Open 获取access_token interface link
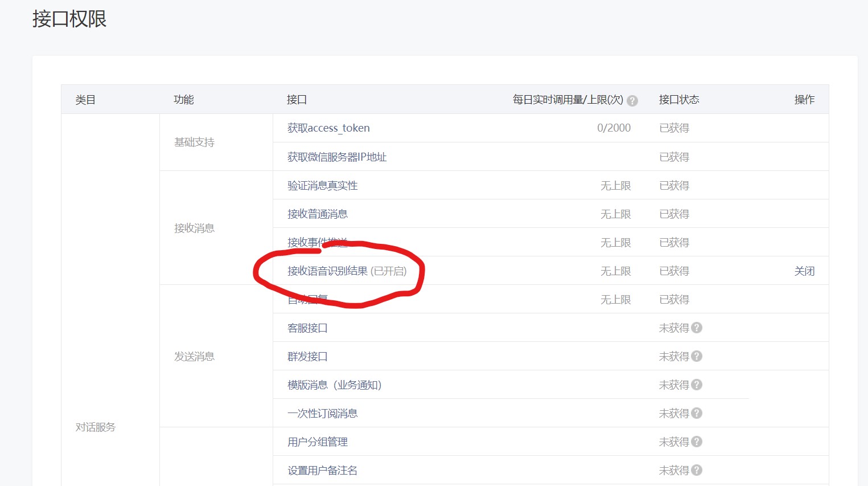Screen dimensions: 868x486 pos(328,128)
